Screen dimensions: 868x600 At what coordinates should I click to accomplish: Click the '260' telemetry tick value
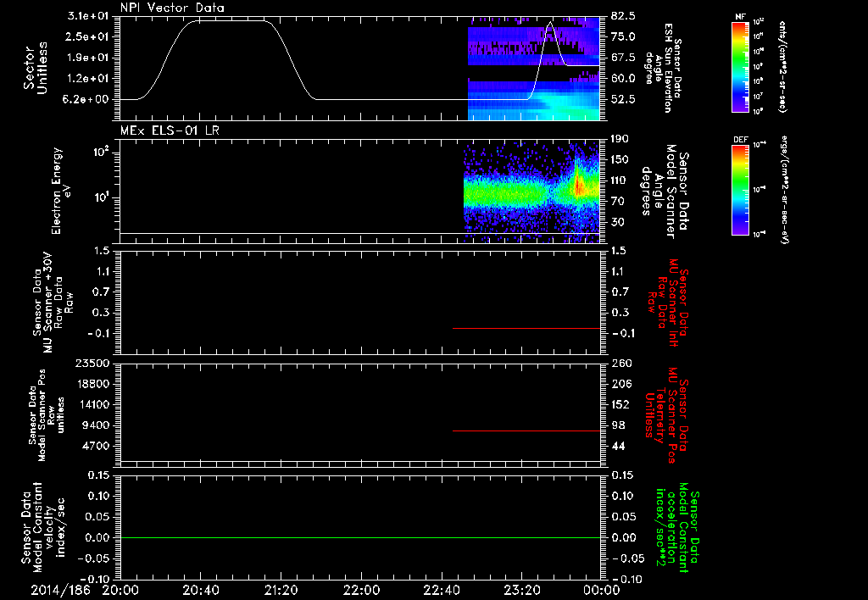[620, 363]
